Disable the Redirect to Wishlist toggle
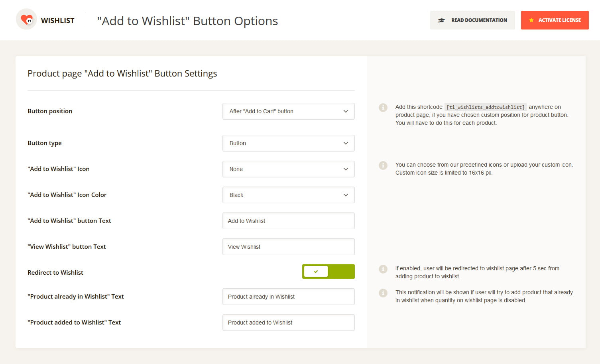The height and width of the screenshot is (364, 600). [x=329, y=272]
